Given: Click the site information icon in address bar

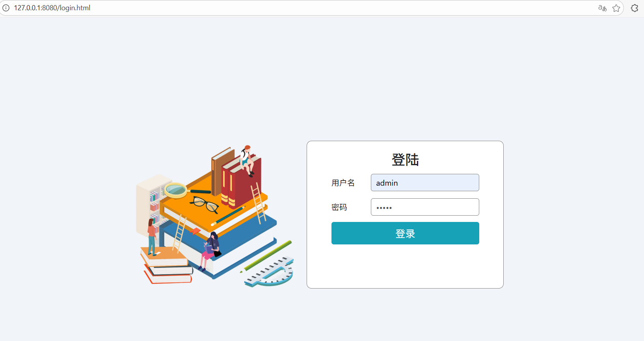Looking at the screenshot, I should pyautogui.click(x=6, y=8).
